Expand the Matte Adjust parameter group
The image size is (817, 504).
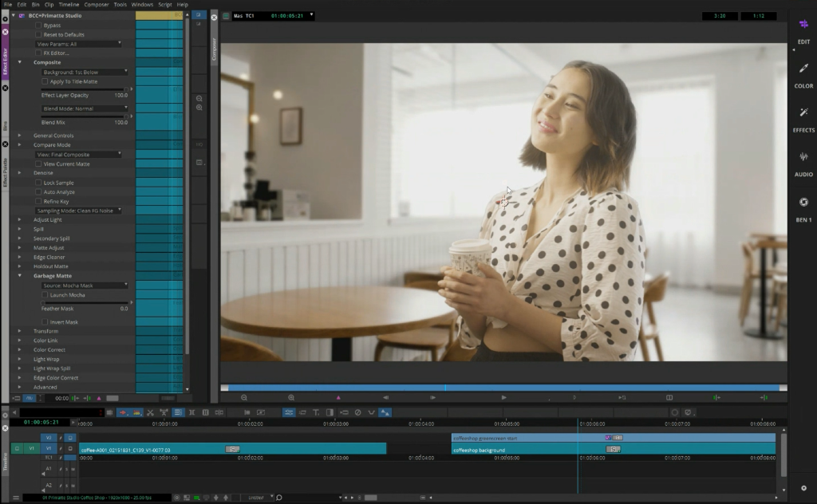20,248
